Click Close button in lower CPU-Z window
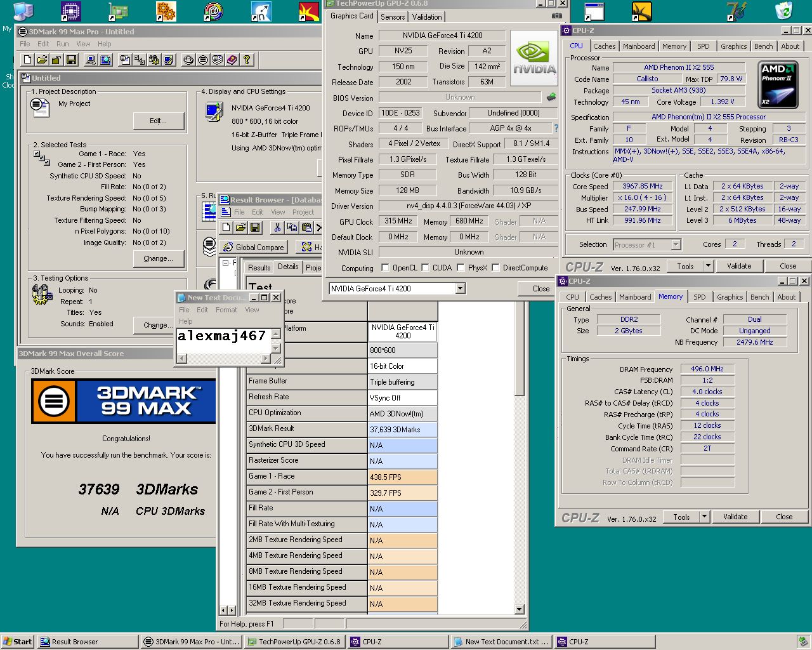Image resolution: width=812 pixels, height=650 pixels. 784,517
